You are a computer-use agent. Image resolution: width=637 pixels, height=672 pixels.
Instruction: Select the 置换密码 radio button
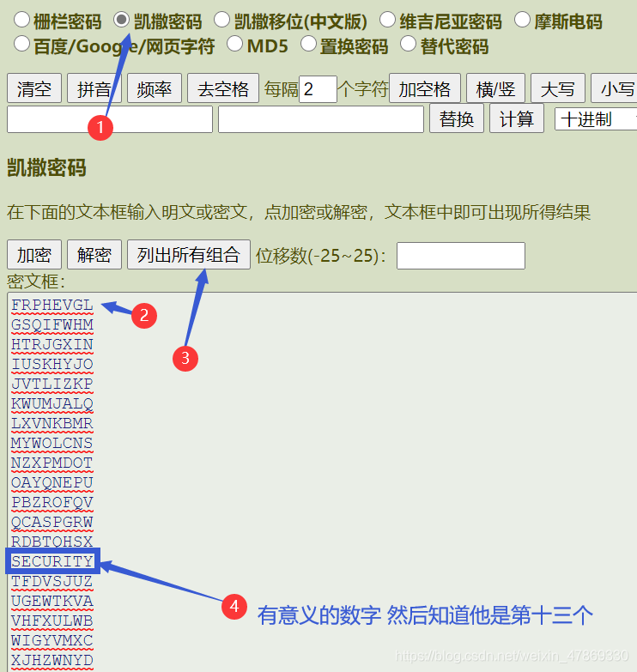pos(308,44)
